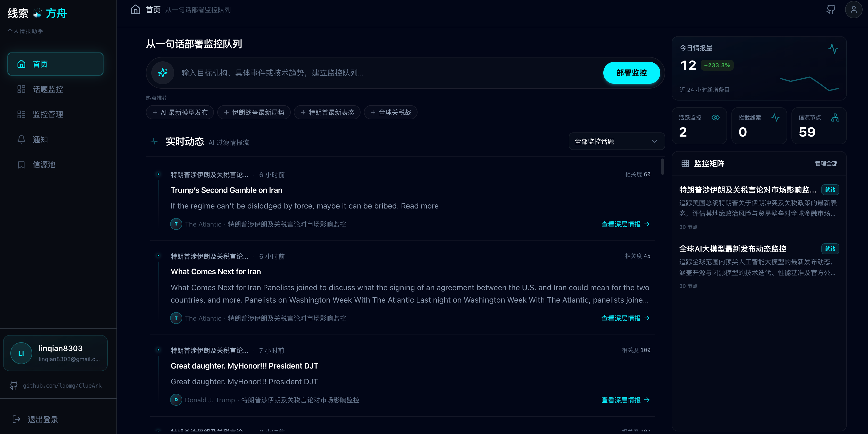Click the +233.3% change badge
This screenshot has height=434, width=868.
(x=717, y=65)
